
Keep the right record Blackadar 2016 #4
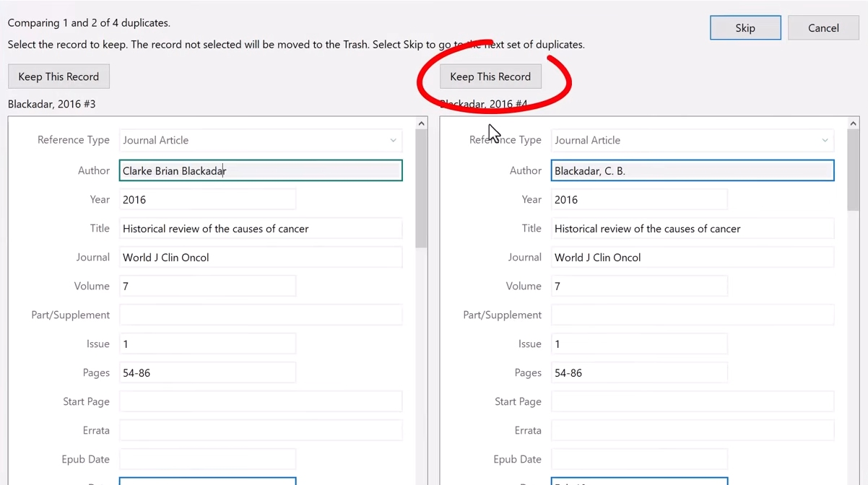[490, 77]
